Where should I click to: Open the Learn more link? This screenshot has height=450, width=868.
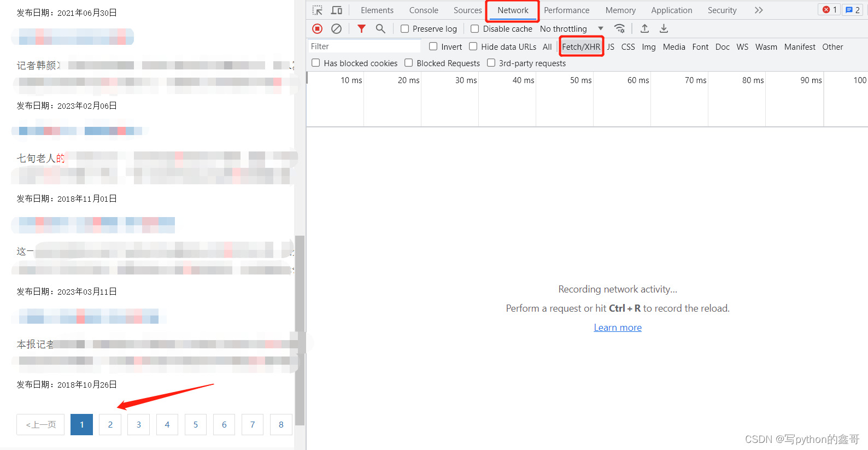click(x=618, y=328)
